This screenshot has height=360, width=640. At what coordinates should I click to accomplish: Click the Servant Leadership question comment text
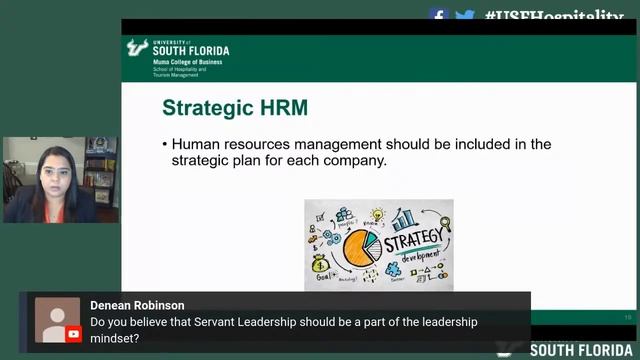[284, 330]
